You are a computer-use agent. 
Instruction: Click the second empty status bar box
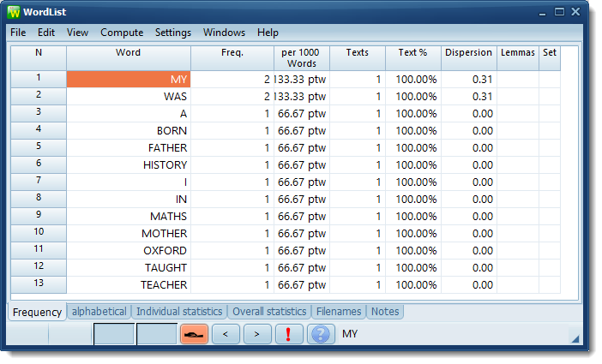pos(157,334)
